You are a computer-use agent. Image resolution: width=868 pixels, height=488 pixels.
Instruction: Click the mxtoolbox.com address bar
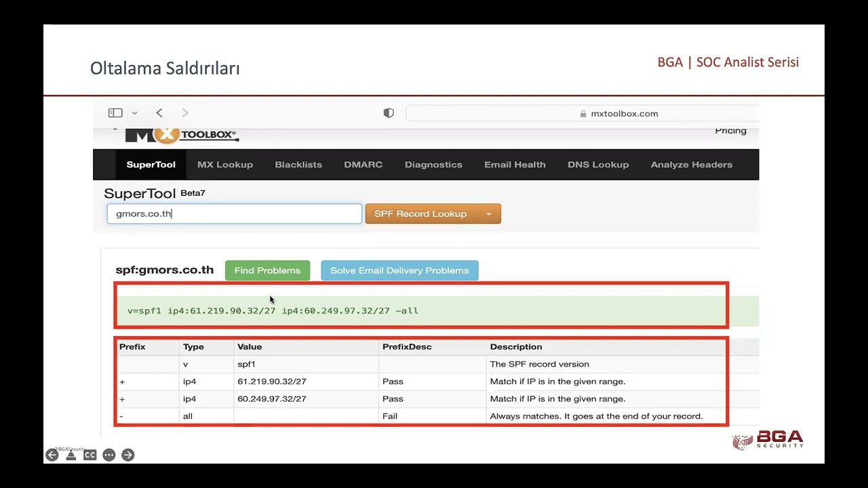(582, 113)
